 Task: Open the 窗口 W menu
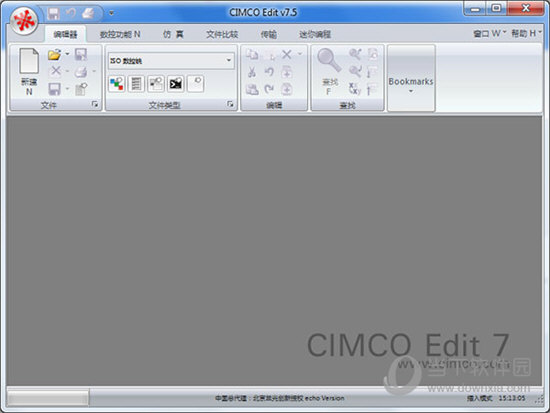click(x=489, y=34)
